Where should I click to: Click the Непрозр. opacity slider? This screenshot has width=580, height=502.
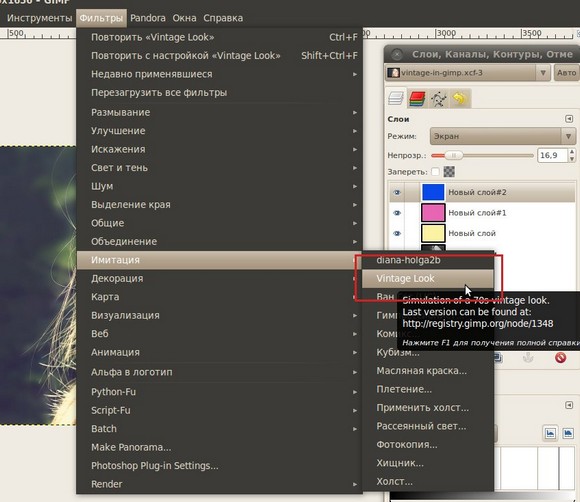pyautogui.click(x=483, y=156)
